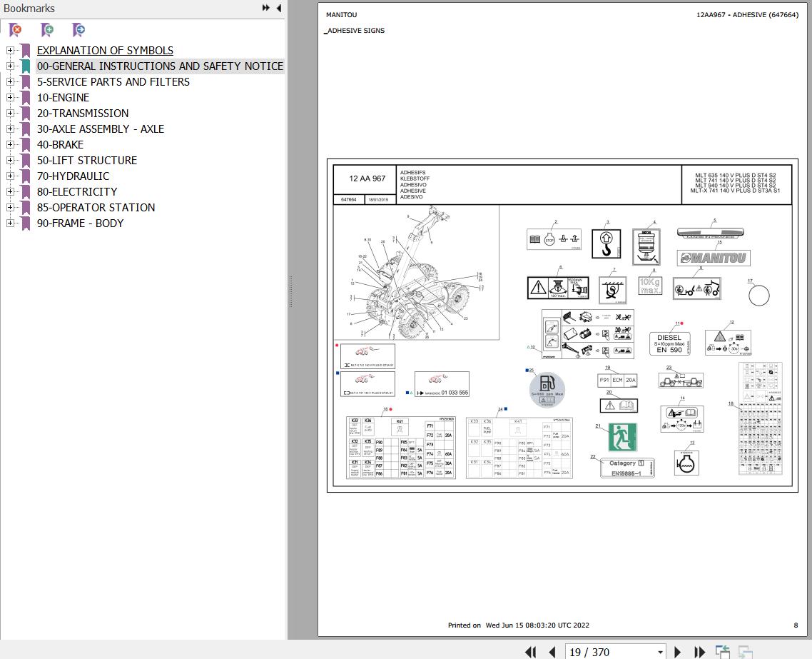Click bookmark icon beside 5-SERVICE PARTS AND FILTERS
Screen dimensions: 812x659
click(26, 82)
